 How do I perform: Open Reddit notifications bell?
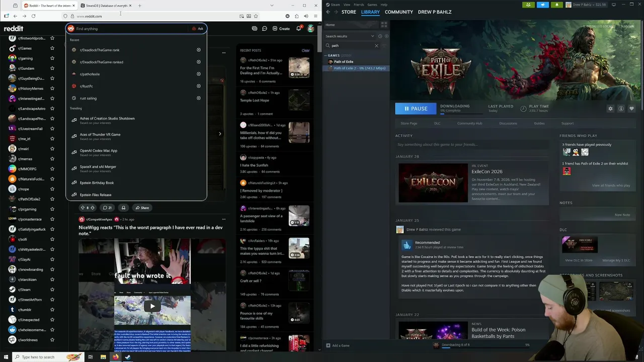(298, 29)
